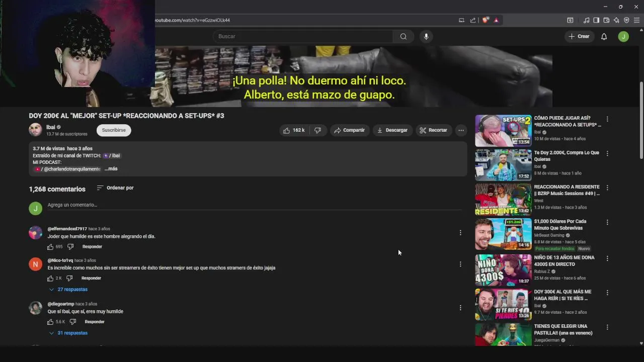Click the Recortar clip button

434,130
